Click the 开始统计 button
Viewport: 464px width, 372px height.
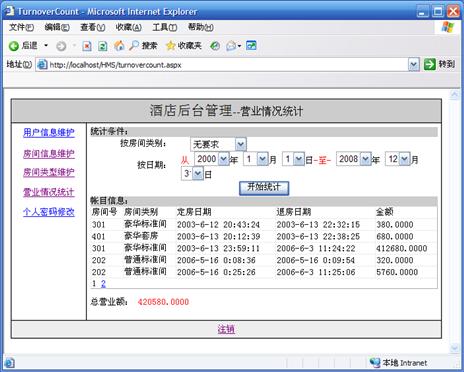tap(264, 188)
